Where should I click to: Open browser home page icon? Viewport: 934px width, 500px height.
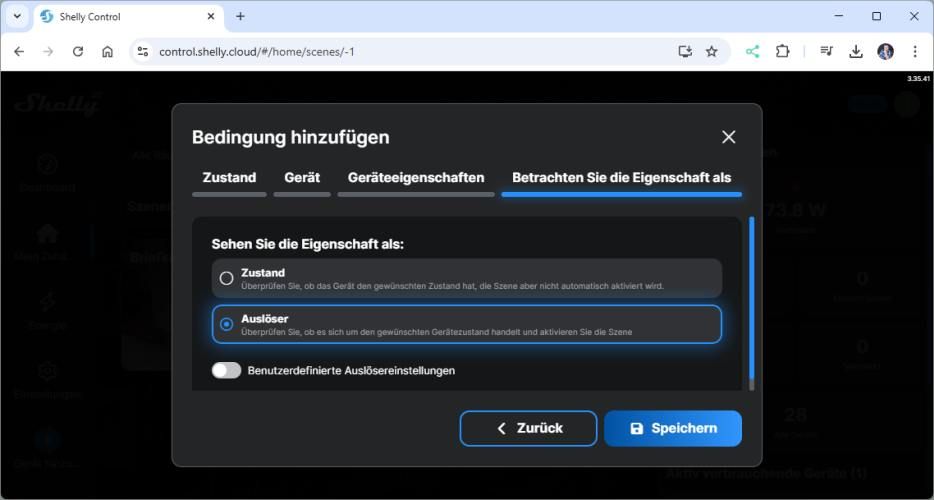pos(108,51)
